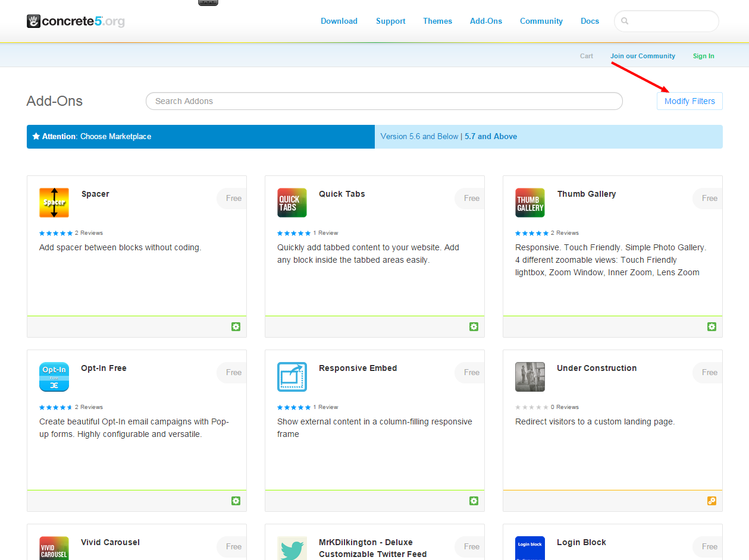Click Under Construction's empty star rating
Viewport: 749px width, 560px height.
point(532,407)
